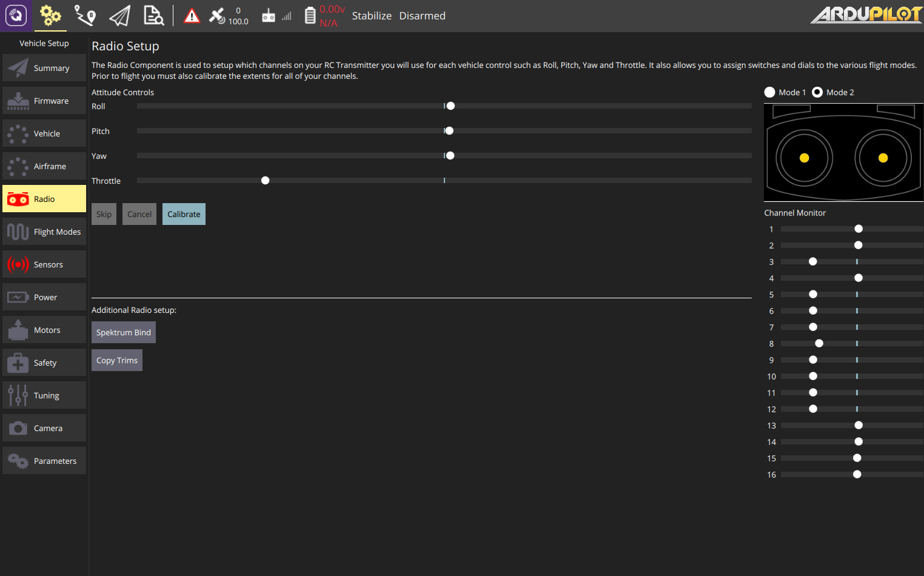Click the Attitude Controls label
This screenshot has width=924, height=576.
coord(122,92)
